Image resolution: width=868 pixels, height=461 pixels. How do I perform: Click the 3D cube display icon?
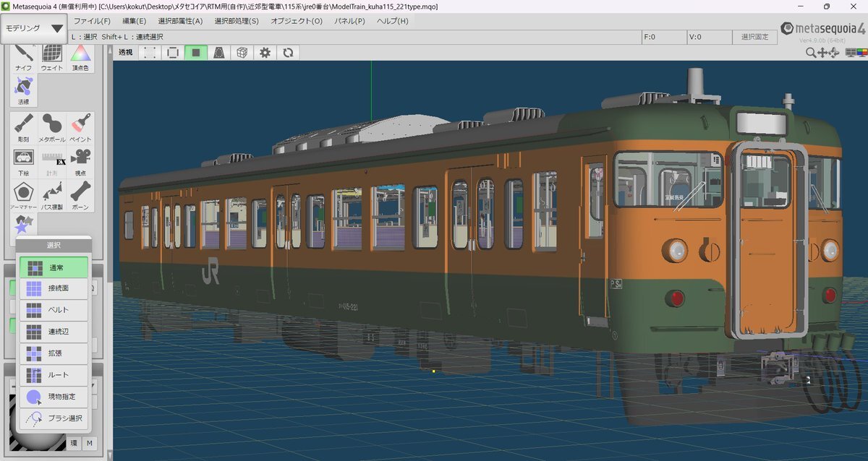[x=242, y=52]
